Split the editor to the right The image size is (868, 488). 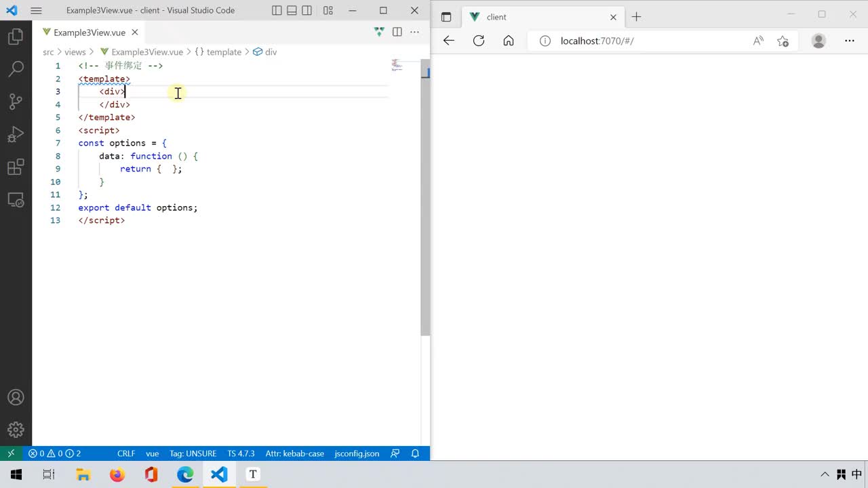pyautogui.click(x=397, y=32)
